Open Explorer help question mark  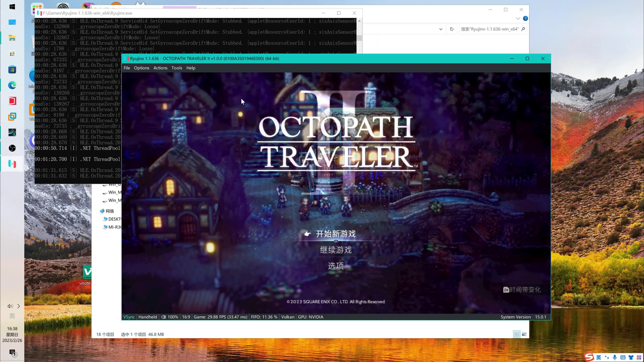click(525, 18)
